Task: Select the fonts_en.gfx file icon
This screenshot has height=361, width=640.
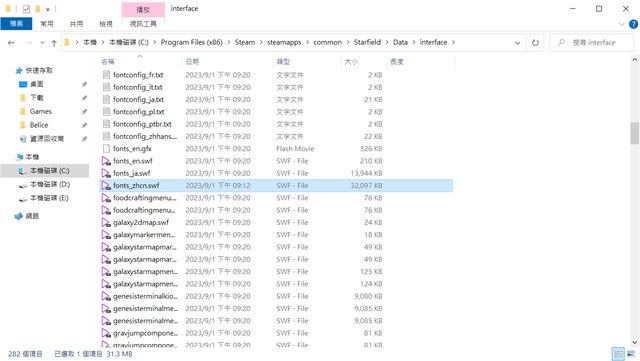Action: pos(106,149)
